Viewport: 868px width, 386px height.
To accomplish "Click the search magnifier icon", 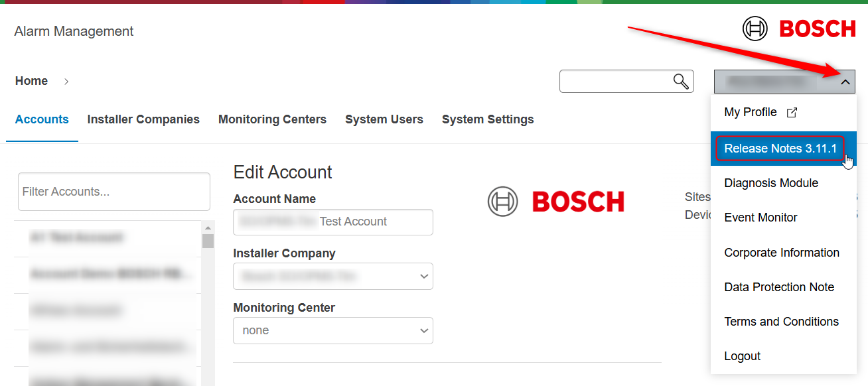I will click(x=681, y=81).
